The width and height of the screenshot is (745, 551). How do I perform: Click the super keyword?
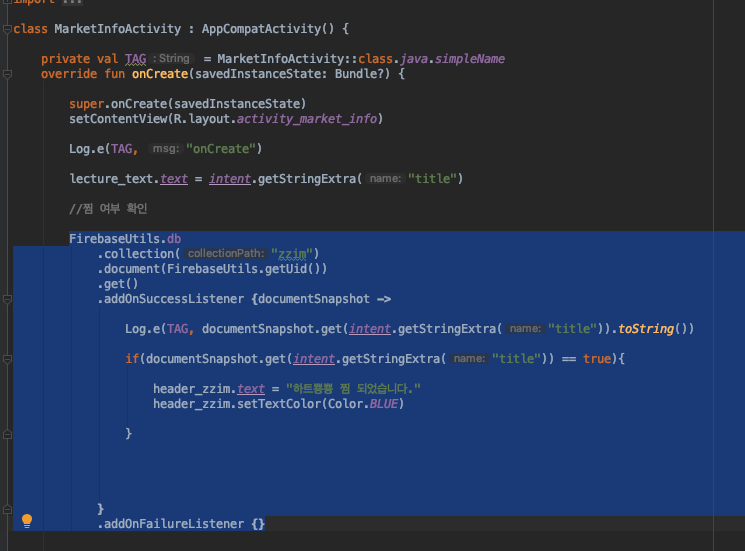point(86,104)
